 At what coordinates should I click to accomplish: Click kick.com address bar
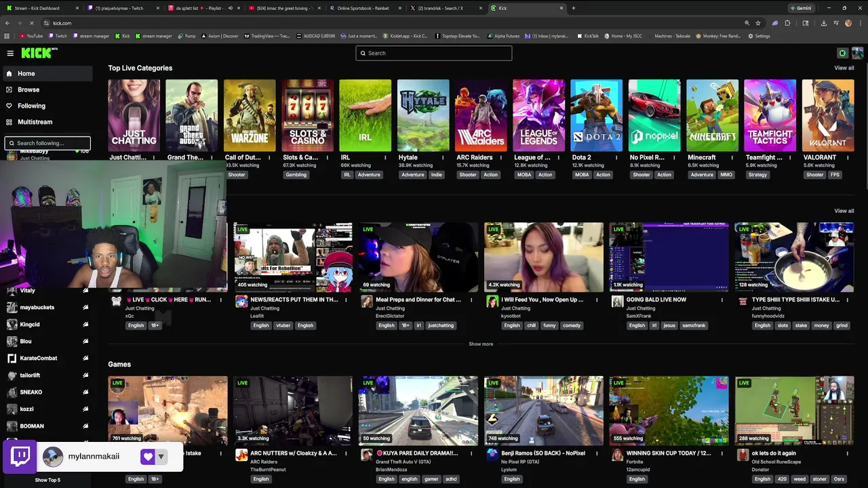393,23
